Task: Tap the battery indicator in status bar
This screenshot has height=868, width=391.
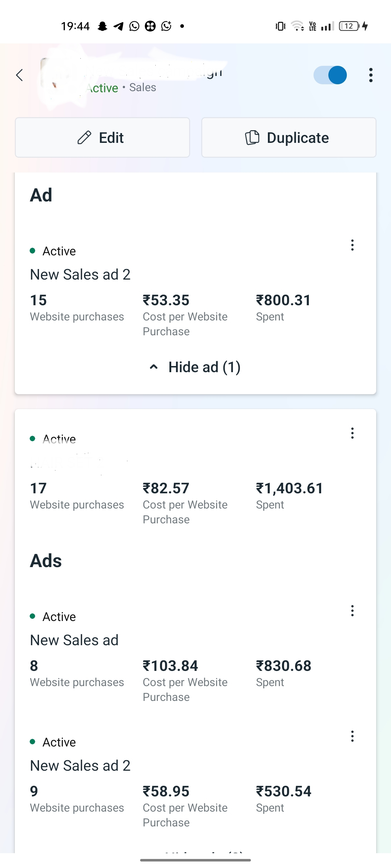Action: 349,26
